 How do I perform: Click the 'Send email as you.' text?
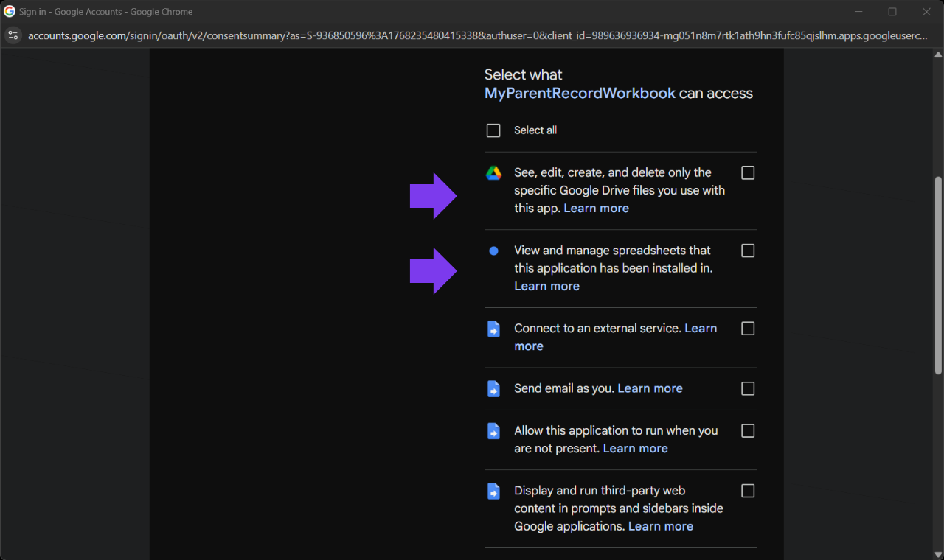564,388
